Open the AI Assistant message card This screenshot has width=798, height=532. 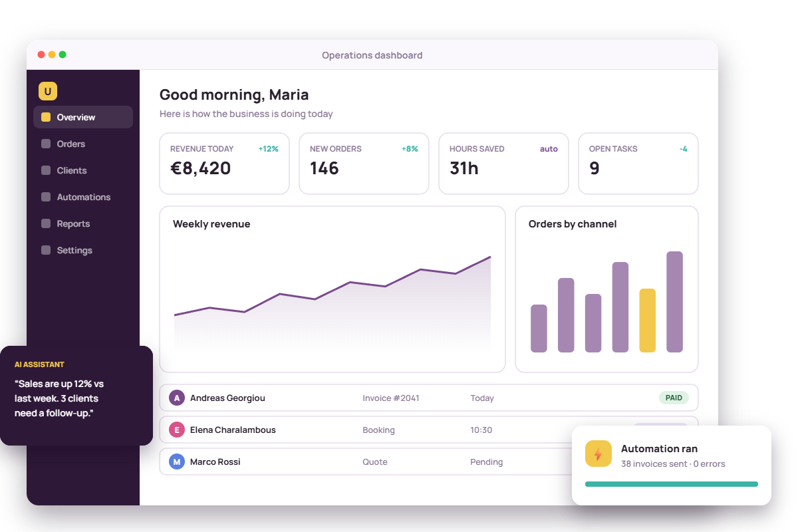[x=76, y=396]
